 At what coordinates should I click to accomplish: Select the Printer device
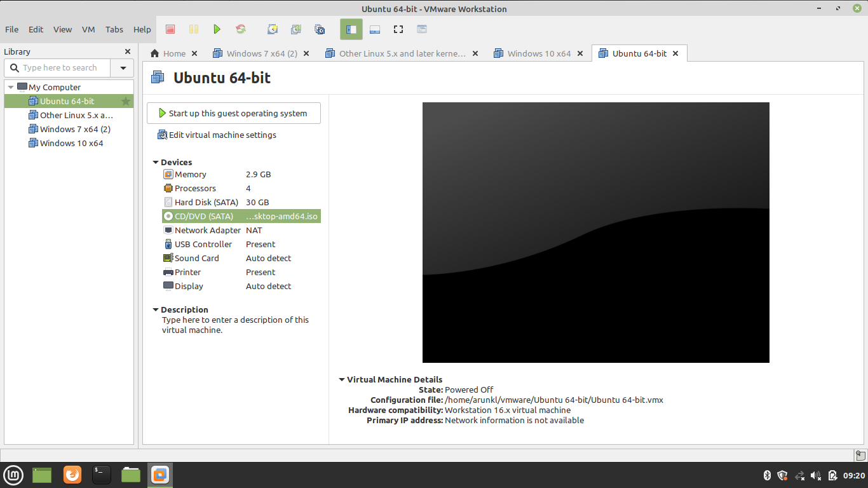point(241,272)
